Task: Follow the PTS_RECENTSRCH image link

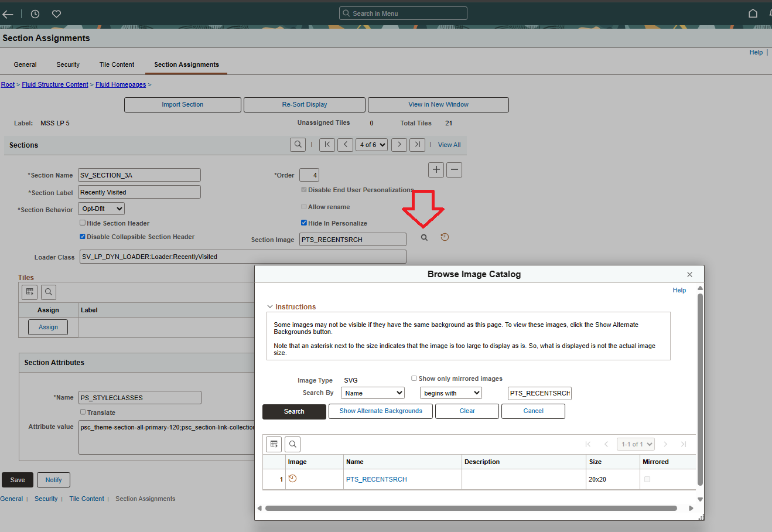Action: [376, 479]
